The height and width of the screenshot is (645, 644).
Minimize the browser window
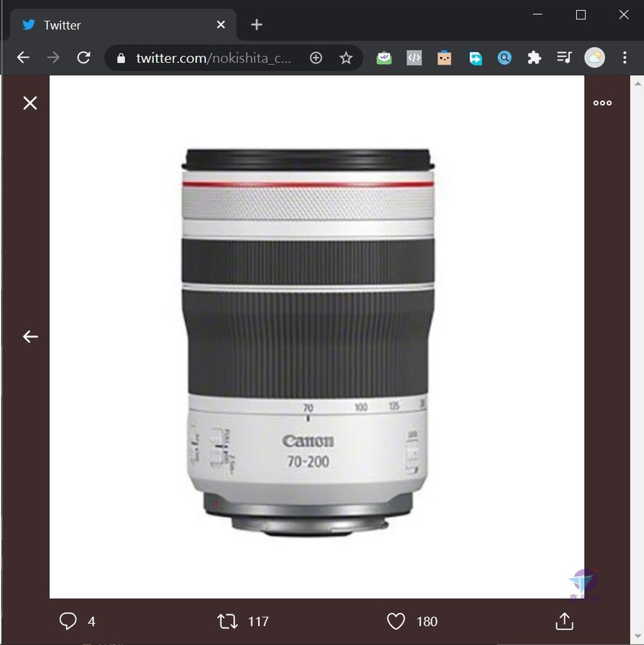click(538, 14)
